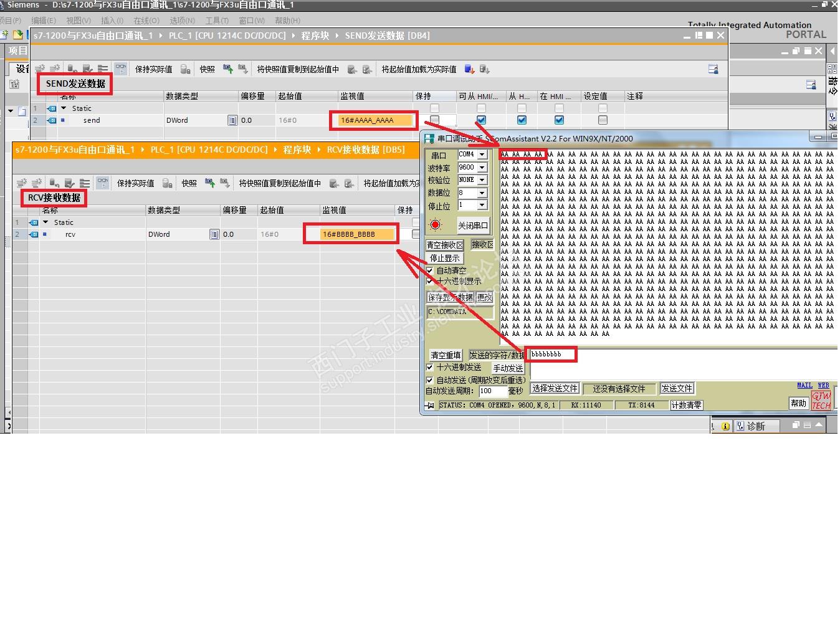Click the monitor-all glasses icon in SEND window
Image resolution: width=840 pixels, height=638 pixels.
121,69
